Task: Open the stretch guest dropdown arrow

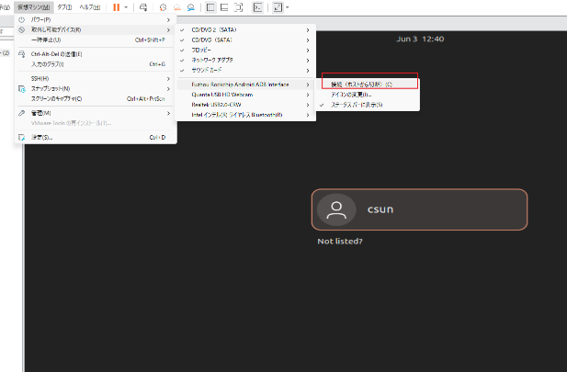Action: coord(287,7)
